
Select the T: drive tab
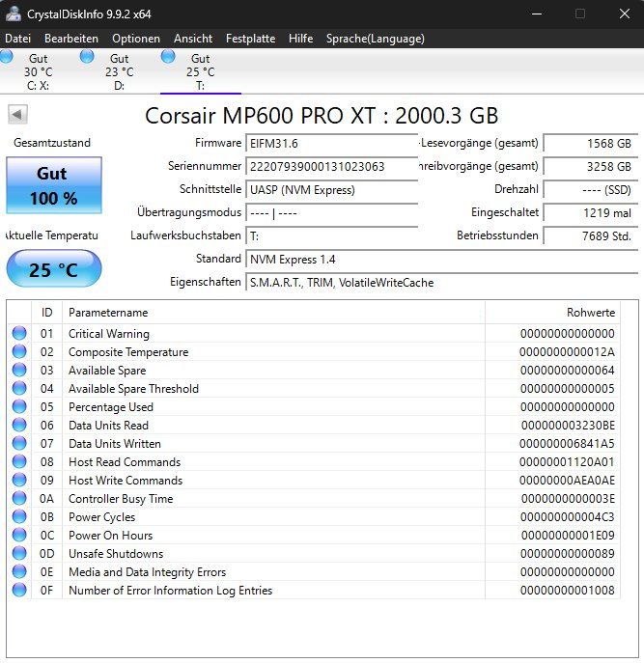coord(201,71)
